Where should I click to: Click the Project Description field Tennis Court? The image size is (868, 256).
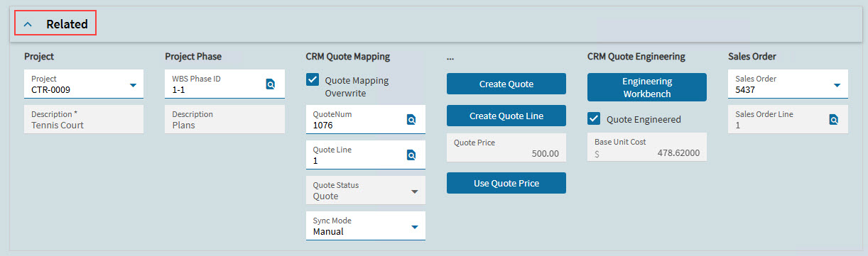(x=84, y=119)
